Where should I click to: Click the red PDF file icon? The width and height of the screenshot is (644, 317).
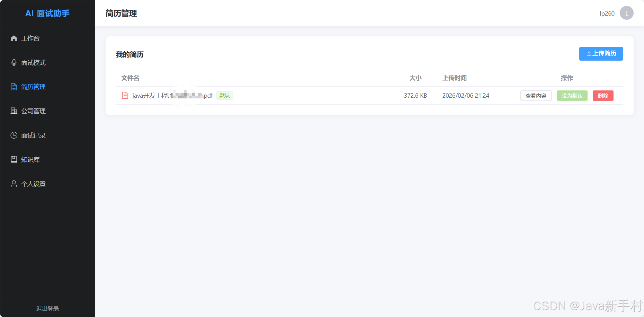[x=125, y=96]
